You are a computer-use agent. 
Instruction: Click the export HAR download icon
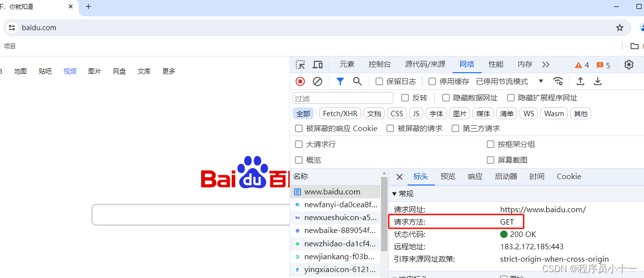click(x=598, y=81)
